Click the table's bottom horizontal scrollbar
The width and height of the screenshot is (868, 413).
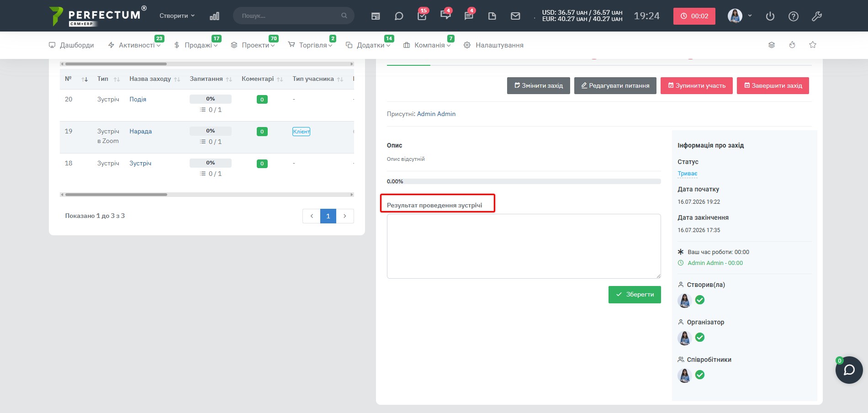tap(207, 195)
